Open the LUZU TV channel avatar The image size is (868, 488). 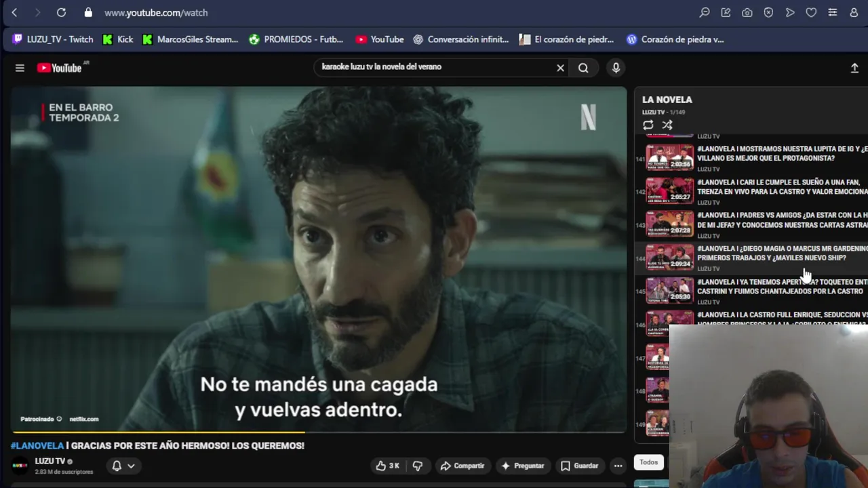click(20, 466)
